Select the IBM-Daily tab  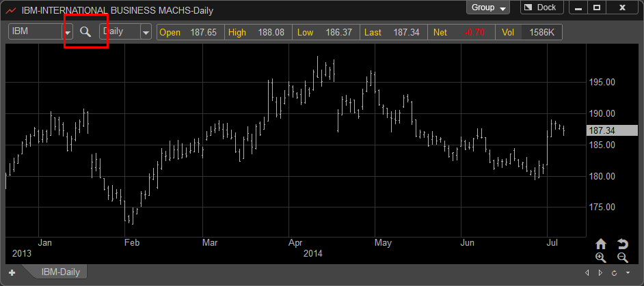[60, 272]
